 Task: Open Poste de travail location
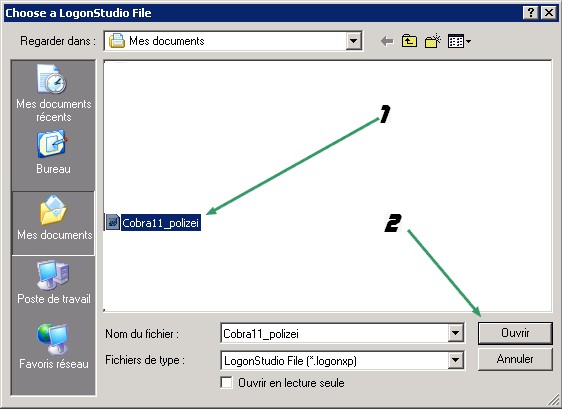click(x=53, y=282)
